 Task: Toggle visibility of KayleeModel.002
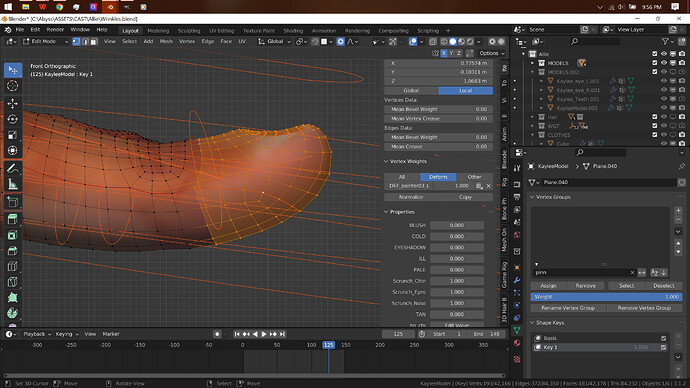pyautogui.click(x=664, y=108)
